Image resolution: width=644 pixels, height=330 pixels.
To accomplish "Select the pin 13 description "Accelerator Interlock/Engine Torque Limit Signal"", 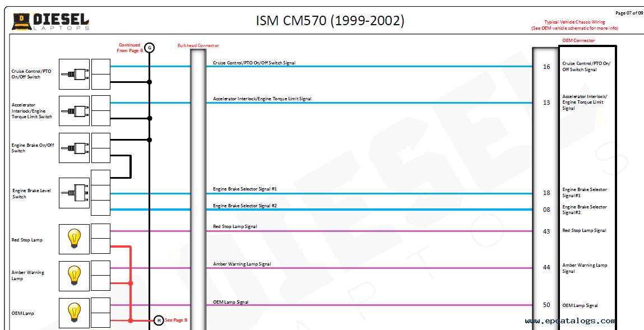I will click(x=585, y=102).
